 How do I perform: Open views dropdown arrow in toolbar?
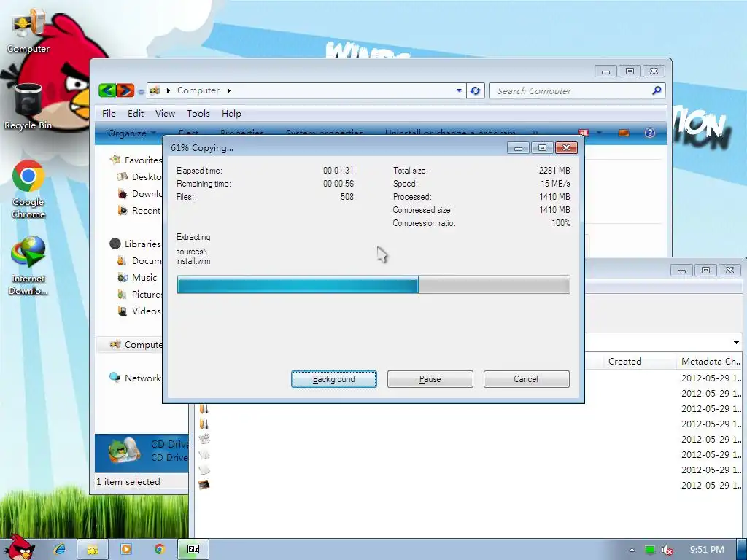point(599,133)
